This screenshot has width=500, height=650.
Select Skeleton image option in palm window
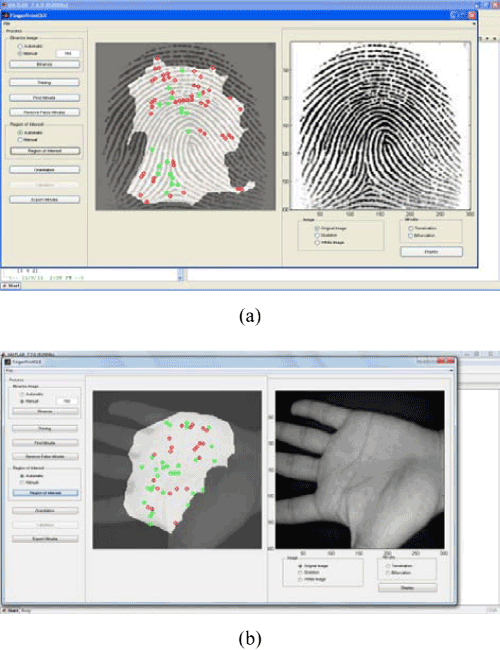[300, 572]
